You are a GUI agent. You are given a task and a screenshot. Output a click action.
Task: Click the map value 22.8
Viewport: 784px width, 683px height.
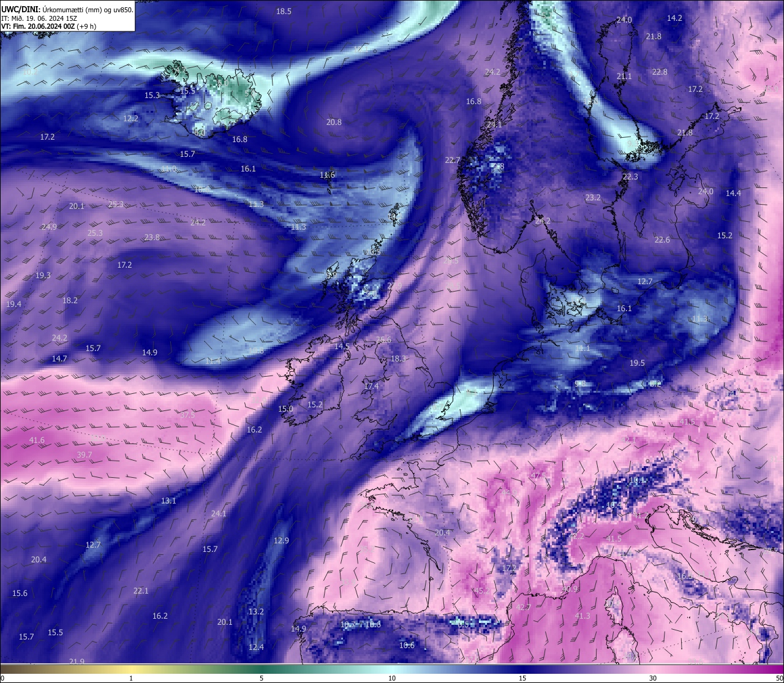pos(660,72)
